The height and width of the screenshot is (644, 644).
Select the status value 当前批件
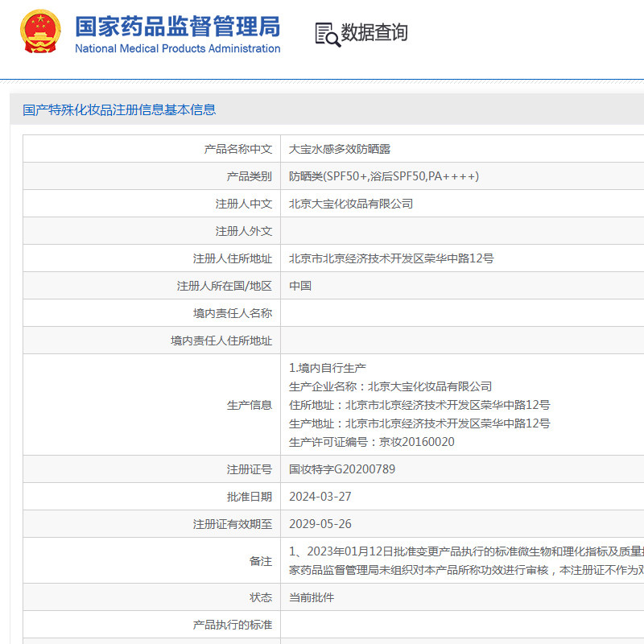click(x=312, y=597)
